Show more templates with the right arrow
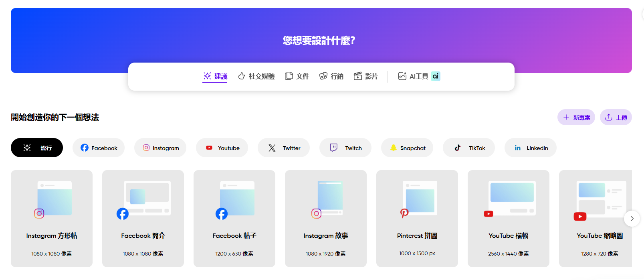This screenshot has height=280, width=644. point(632,219)
